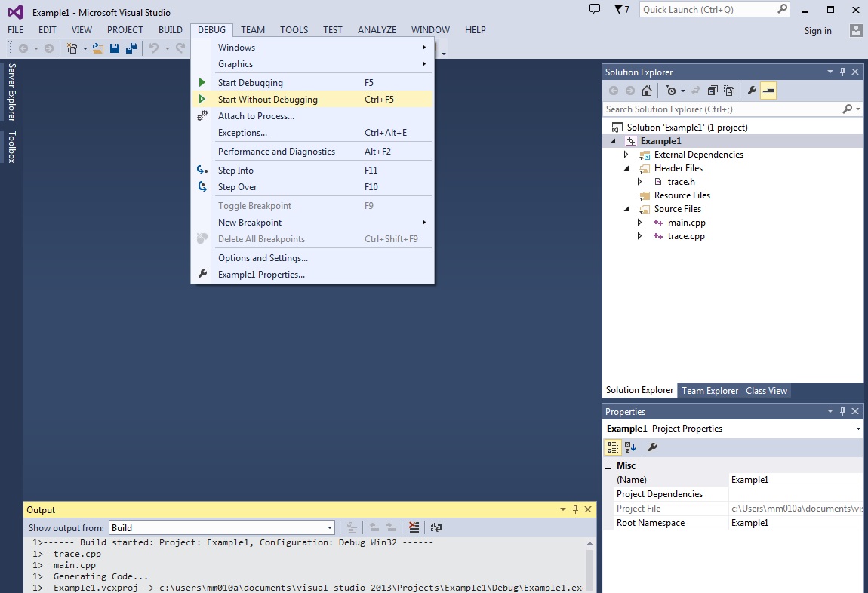The image size is (868, 593).
Task: Choose Step Over from the menu
Action: [x=312, y=187]
